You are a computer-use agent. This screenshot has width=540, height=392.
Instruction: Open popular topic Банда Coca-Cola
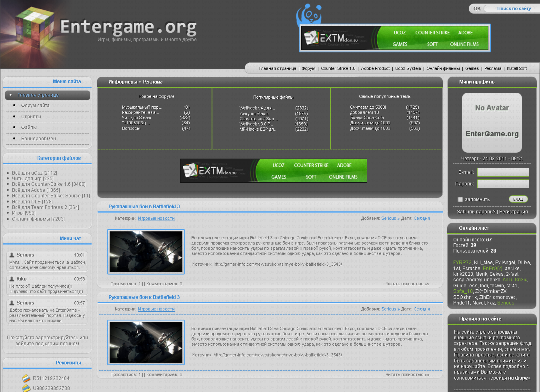(x=367, y=117)
